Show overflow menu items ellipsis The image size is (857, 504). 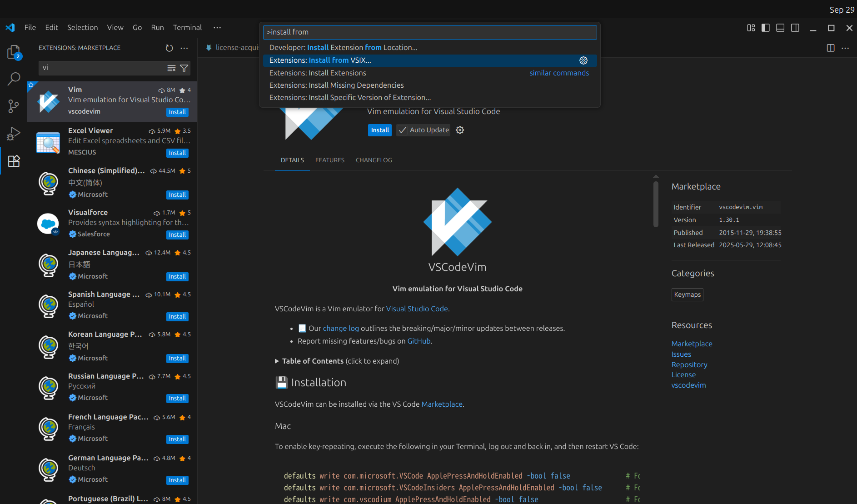[x=217, y=27]
